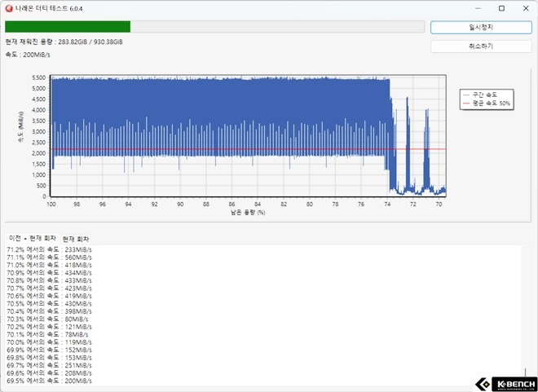This screenshot has width=538, height=392.
Task: Click the 남은 용량 (%) axis label
Action: tap(248, 213)
